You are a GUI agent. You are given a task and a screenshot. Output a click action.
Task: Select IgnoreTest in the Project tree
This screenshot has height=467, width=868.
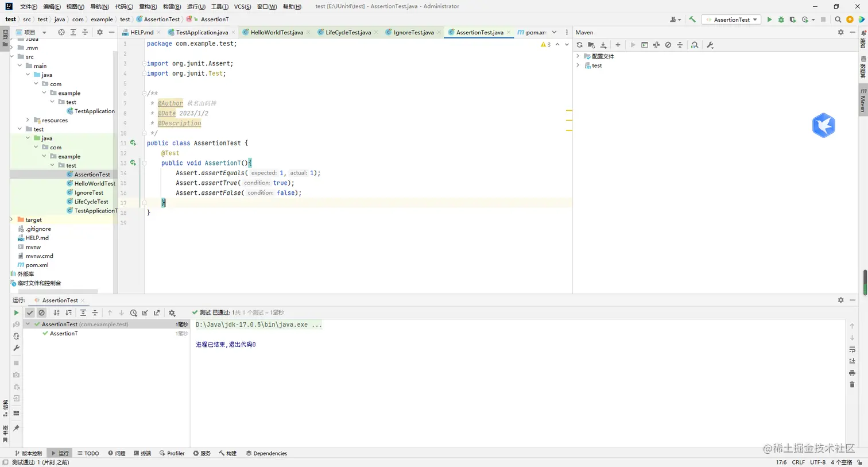pyautogui.click(x=88, y=192)
